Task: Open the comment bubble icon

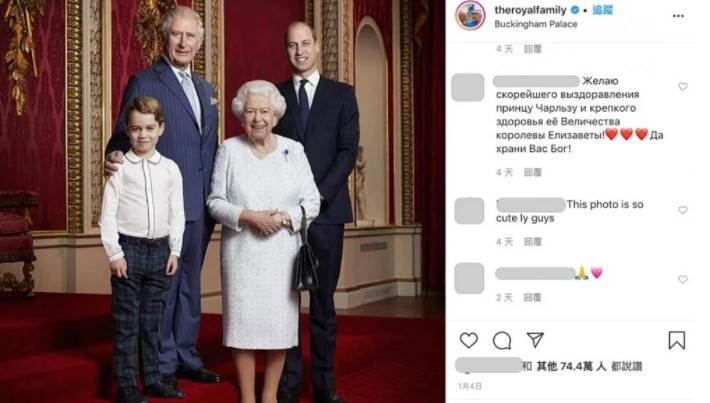Action: click(x=502, y=341)
